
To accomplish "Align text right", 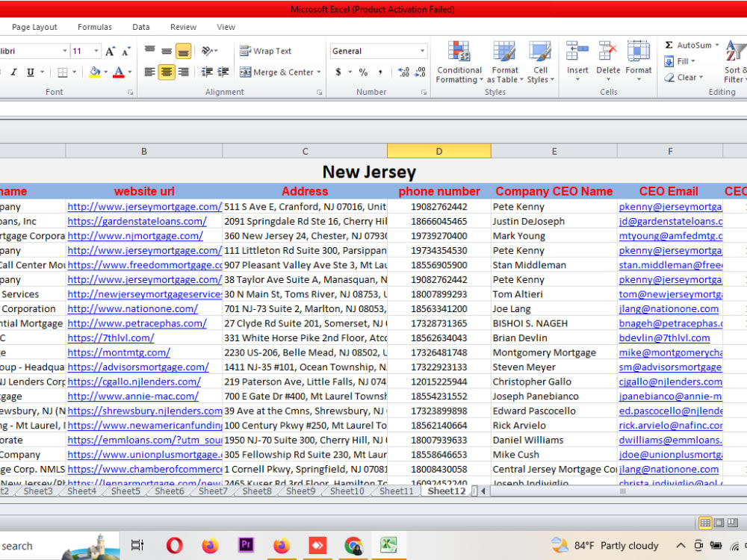I will (x=184, y=72).
